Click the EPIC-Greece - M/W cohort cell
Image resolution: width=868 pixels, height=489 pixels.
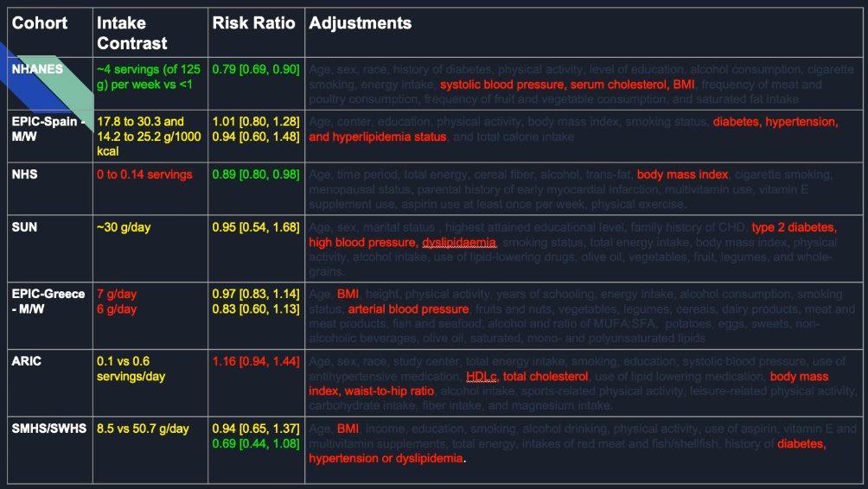click(50, 315)
